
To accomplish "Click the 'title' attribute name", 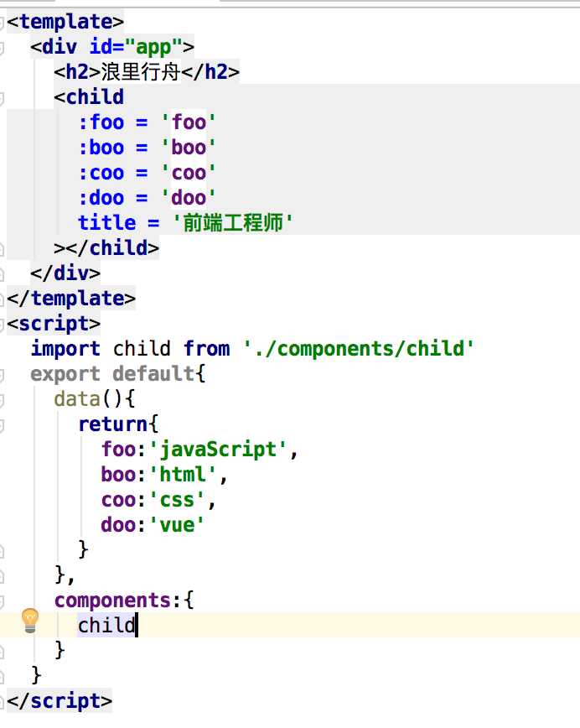I will coord(106,223).
